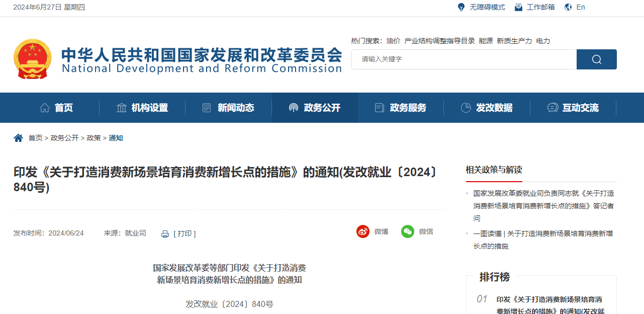The image size is (644, 314).
Task: Click the accessibility mode lightbulb icon
Action: [x=461, y=7]
